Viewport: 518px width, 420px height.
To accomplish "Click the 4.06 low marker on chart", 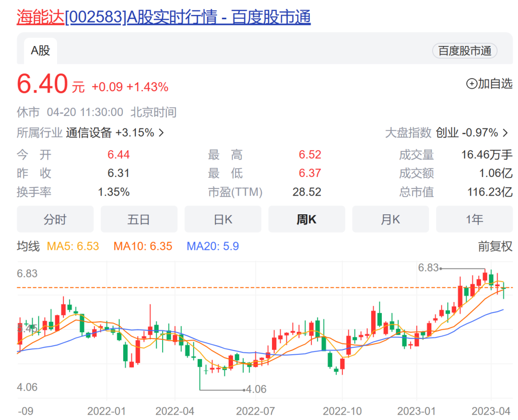I will pos(256,389).
